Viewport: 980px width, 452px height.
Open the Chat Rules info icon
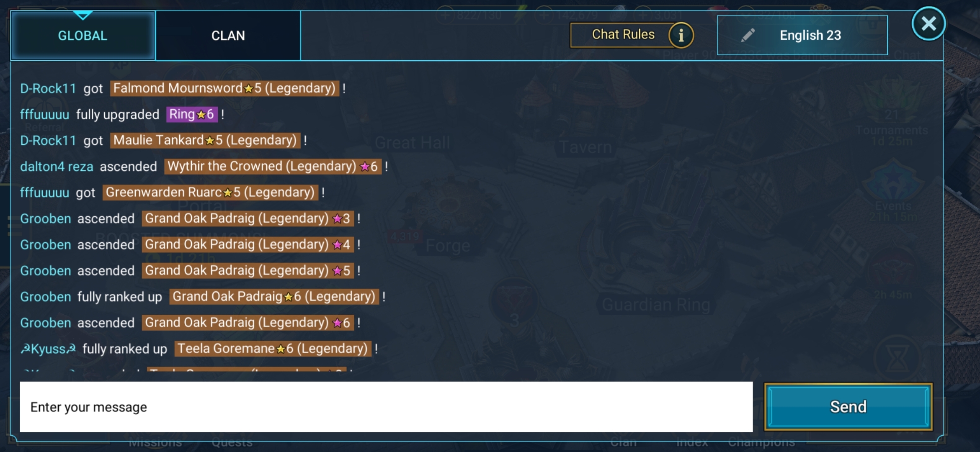pyautogui.click(x=681, y=35)
